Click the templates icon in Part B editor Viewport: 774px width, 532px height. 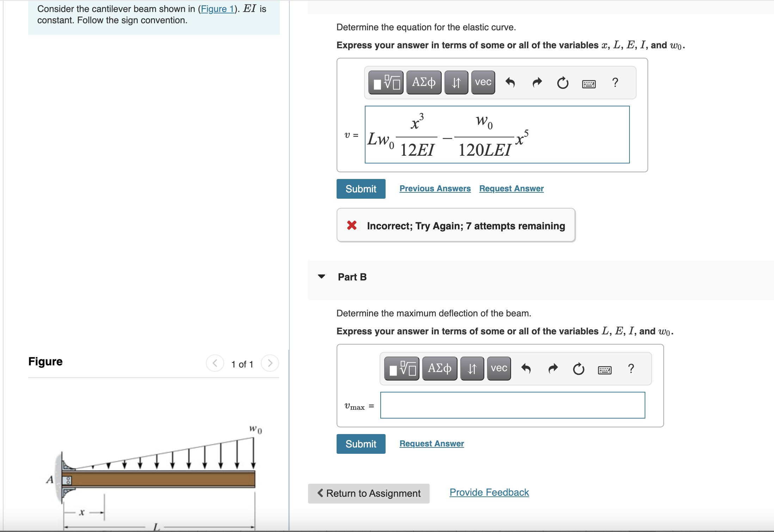401,369
